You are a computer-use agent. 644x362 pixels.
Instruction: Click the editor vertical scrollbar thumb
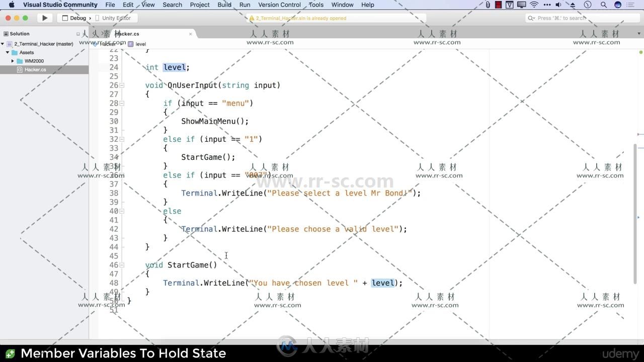635,214
